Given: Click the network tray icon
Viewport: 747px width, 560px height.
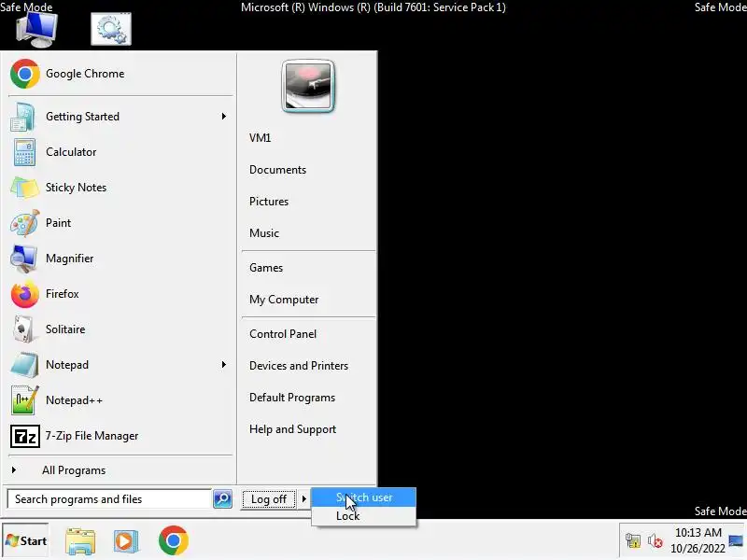Looking at the screenshot, I should [633, 541].
